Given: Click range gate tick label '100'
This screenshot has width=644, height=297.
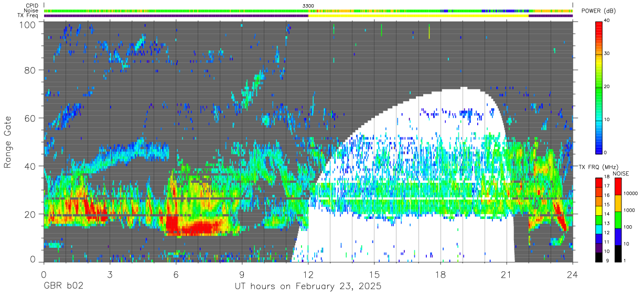Looking at the screenshot, I should click(28, 25).
